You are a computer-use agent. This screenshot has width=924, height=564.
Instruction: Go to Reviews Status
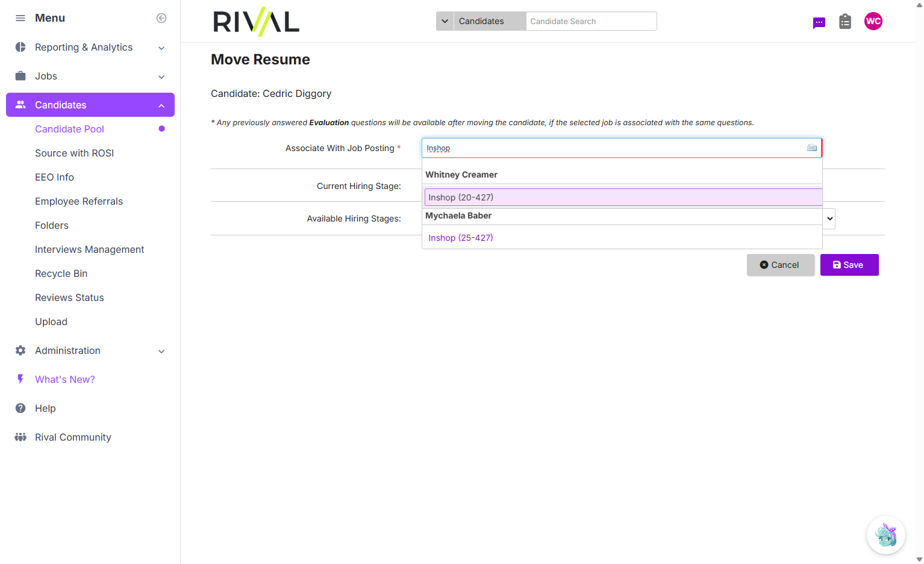(x=69, y=297)
